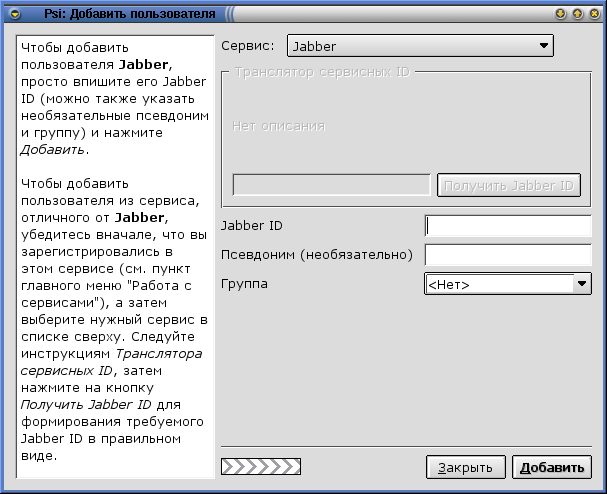Click the shade-down arrow button in title bar
Viewport: 607px width, 494px height.
pos(560,14)
